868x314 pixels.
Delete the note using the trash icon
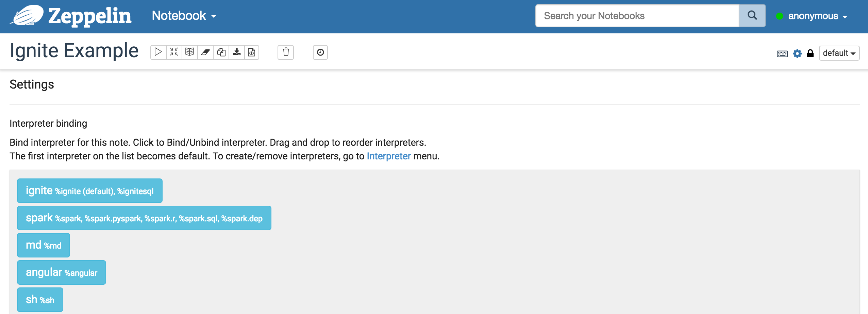286,52
